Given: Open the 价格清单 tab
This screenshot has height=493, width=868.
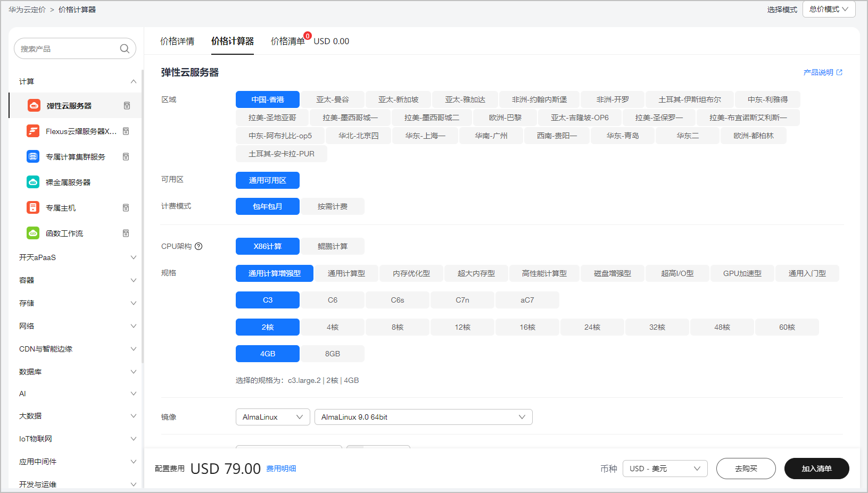Looking at the screenshot, I should click(287, 41).
